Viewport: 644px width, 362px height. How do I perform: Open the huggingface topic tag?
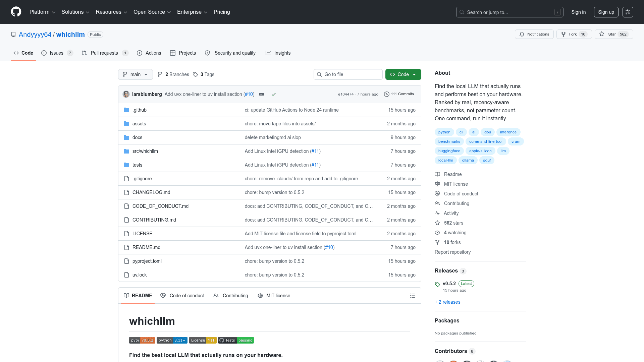(x=449, y=151)
